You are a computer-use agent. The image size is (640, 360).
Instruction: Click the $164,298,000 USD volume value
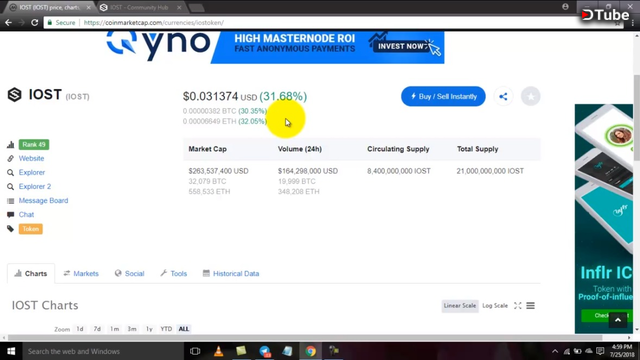pos(308,171)
